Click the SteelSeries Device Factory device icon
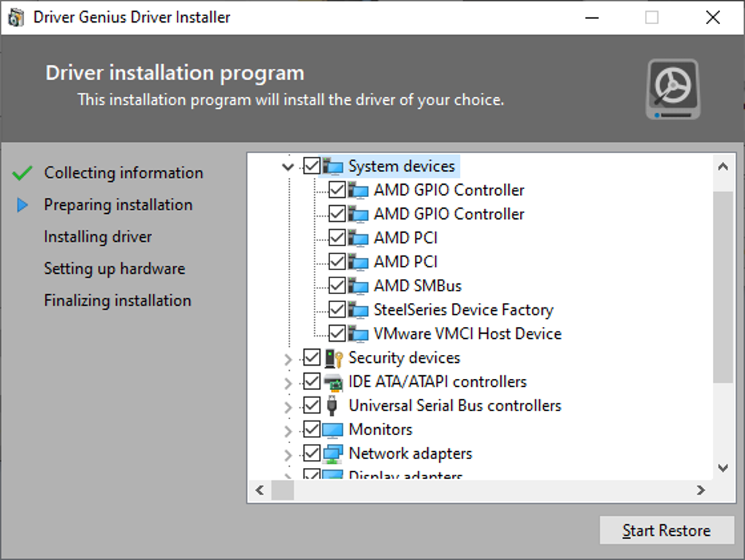The image size is (745, 560). pyautogui.click(x=359, y=310)
